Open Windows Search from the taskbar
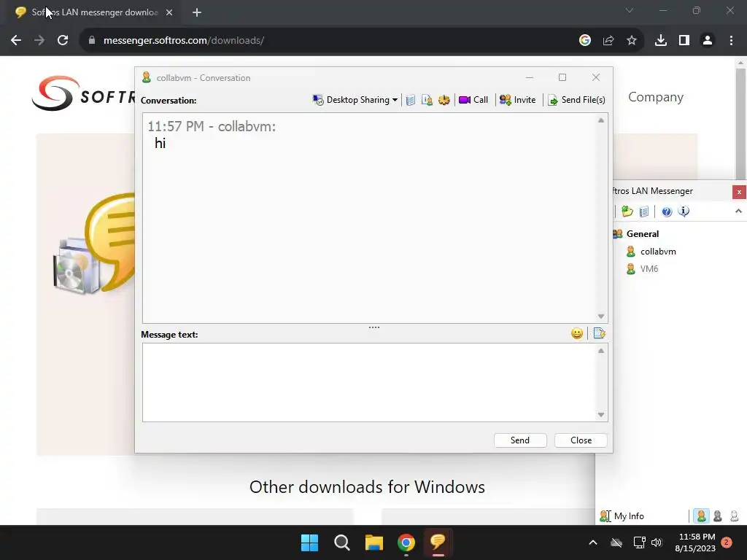Viewport: 747px width, 560px height. 342,542
